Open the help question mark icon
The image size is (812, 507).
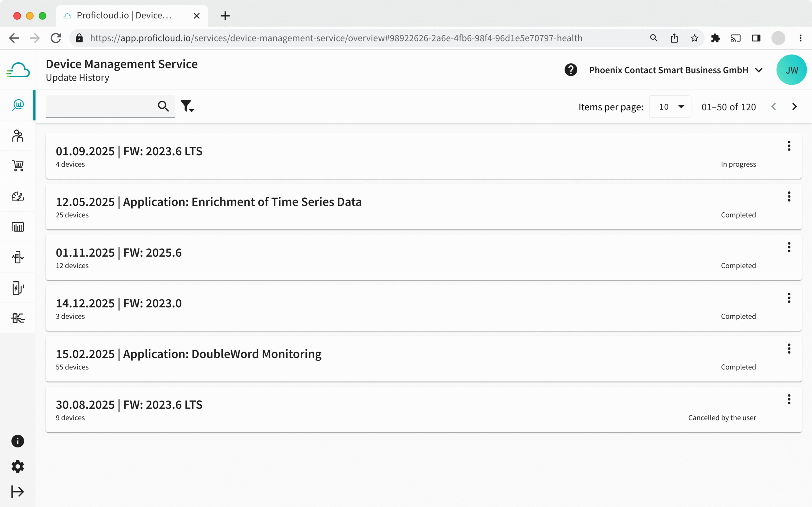570,70
